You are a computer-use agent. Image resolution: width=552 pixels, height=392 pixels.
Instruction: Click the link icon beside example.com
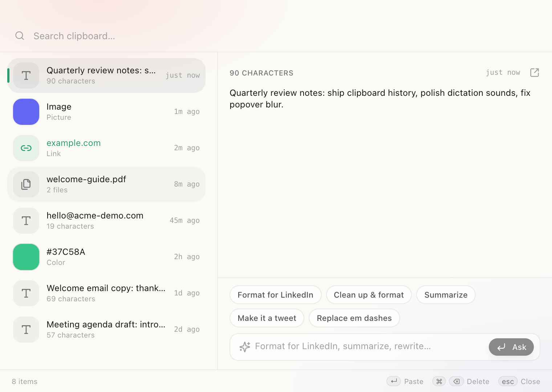tap(26, 148)
